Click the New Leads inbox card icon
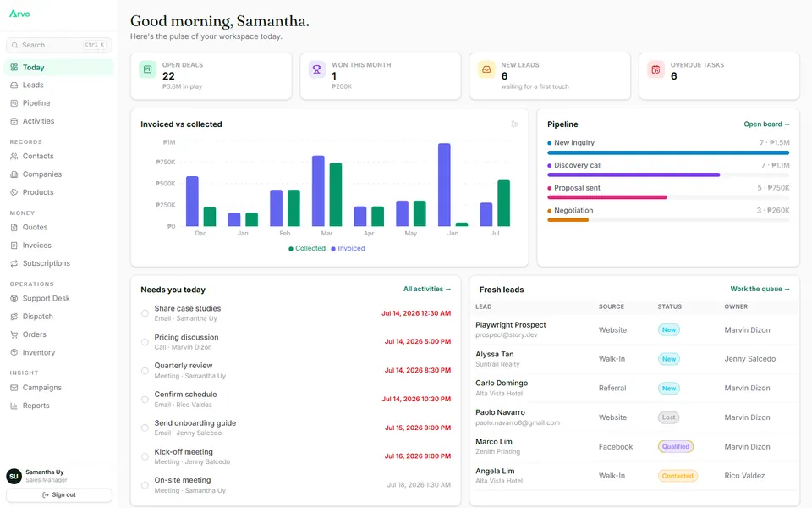Image resolution: width=812 pixels, height=508 pixels. tap(486, 69)
